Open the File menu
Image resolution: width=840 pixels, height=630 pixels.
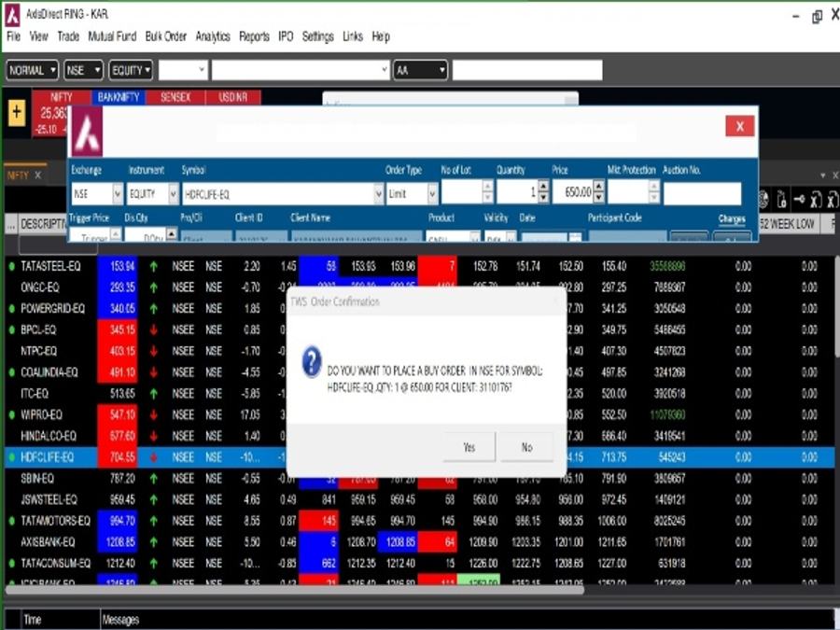click(x=13, y=36)
